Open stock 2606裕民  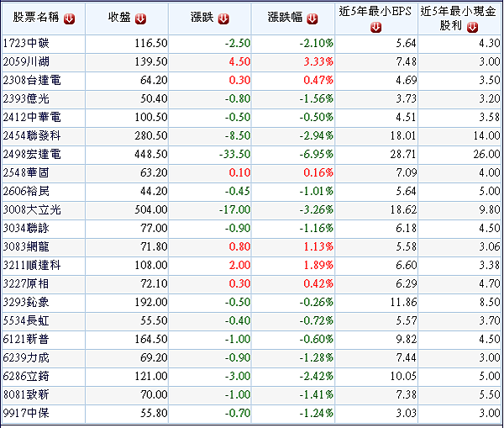coord(26,191)
